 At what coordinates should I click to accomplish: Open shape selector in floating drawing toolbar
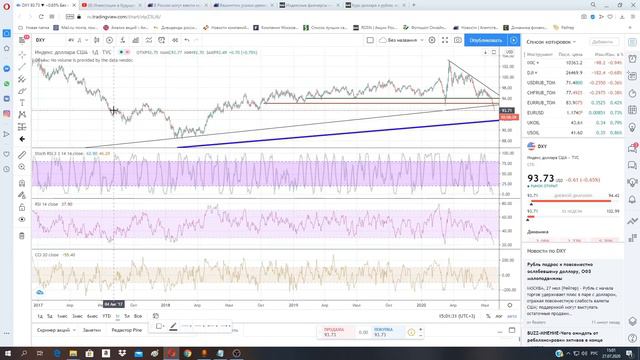click(160, 326)
